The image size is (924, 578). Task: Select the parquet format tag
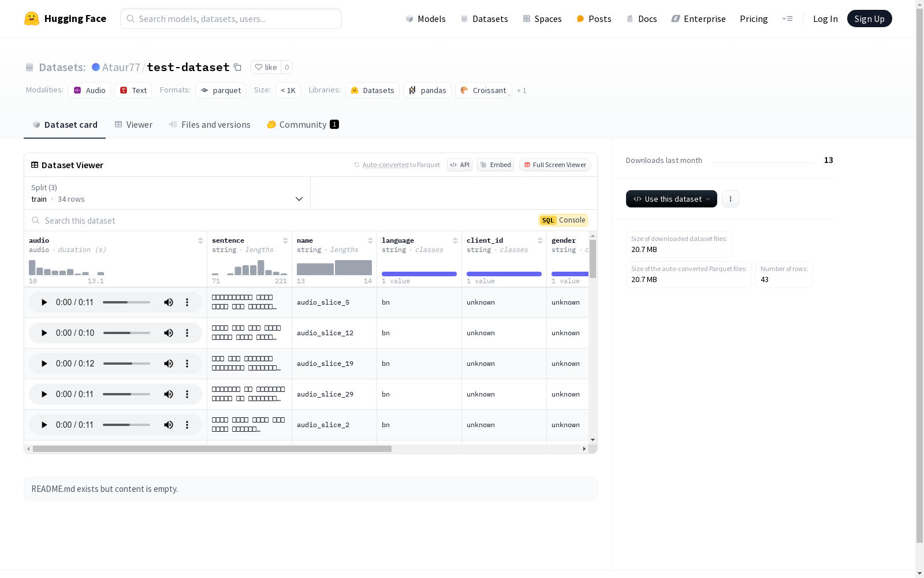point(221,90)
